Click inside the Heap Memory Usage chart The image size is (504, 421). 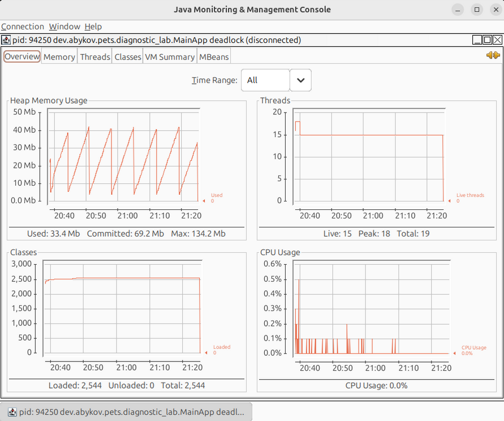point(123,156)
